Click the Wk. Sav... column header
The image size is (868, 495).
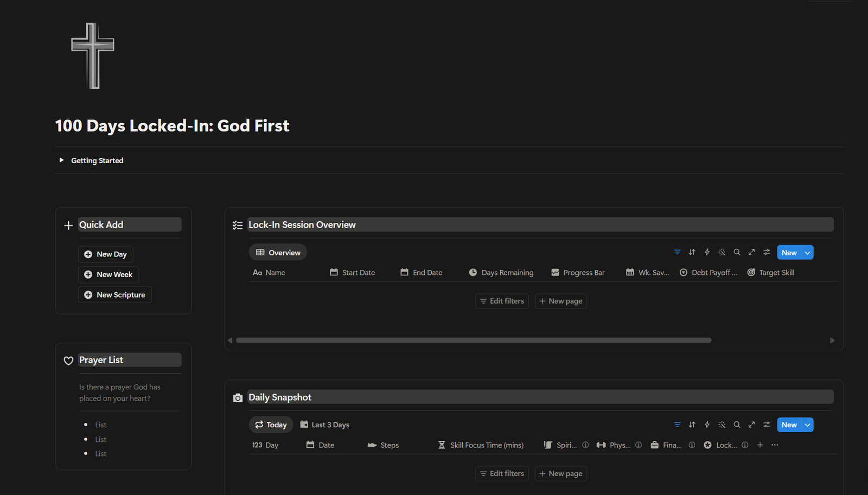click(x=648, y=273)
